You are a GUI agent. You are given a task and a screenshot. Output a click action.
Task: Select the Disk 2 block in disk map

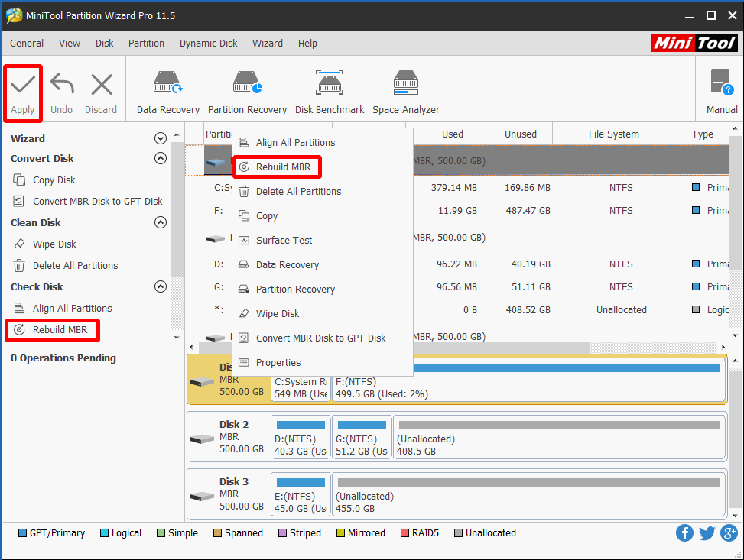(229, 437)
